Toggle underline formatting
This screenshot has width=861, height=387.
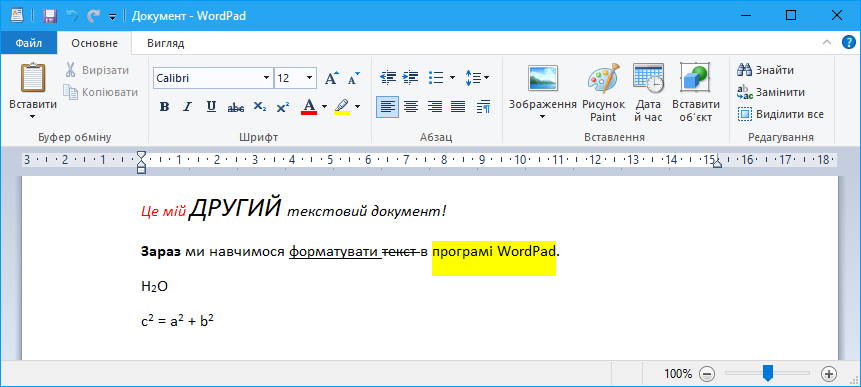pos(211,107)
